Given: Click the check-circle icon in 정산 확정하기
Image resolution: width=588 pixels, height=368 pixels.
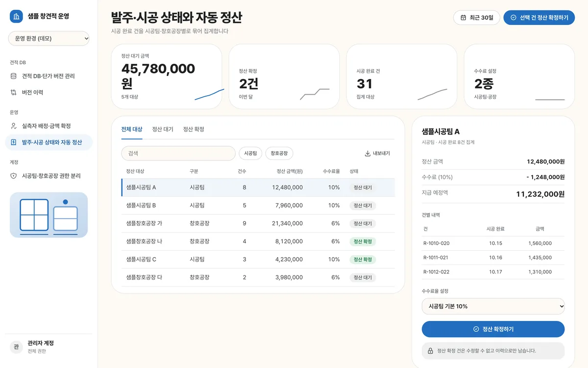Looking at the screenshot, I should pos(476,329).
